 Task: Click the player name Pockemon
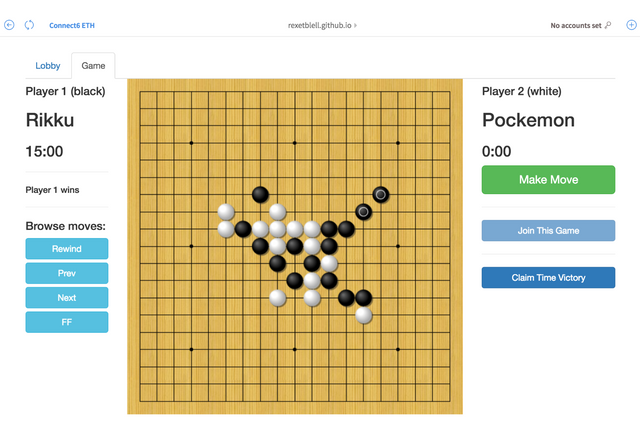[x=528, y=120]
